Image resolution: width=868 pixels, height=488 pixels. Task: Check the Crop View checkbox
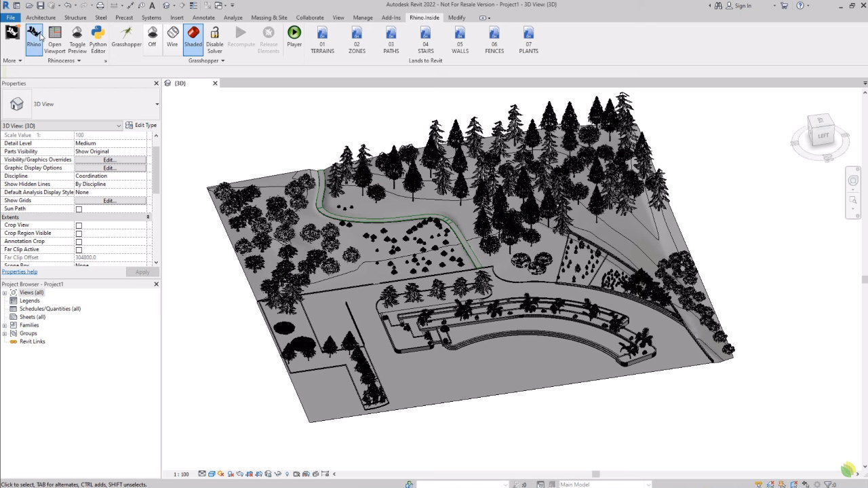(79, 225)
